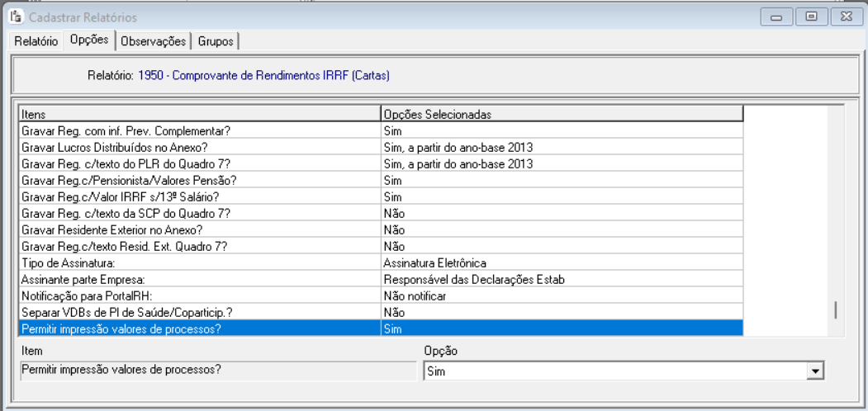Click the Cadastrar Relatórios title bar icon
Viewport: 868px width, 411px height.
[14, 17]
